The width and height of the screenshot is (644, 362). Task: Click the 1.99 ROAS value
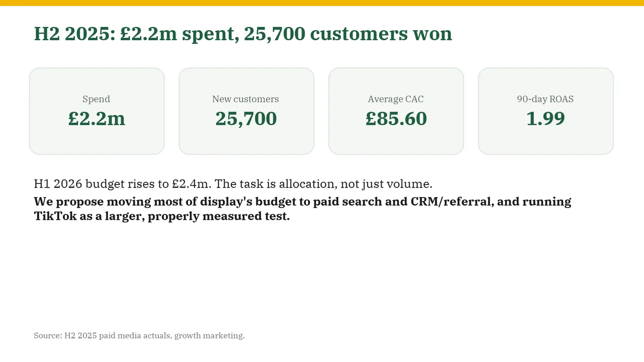click(545, 119)
